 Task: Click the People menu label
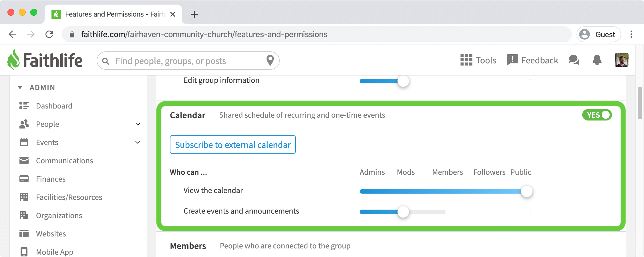tap(47, 124)
